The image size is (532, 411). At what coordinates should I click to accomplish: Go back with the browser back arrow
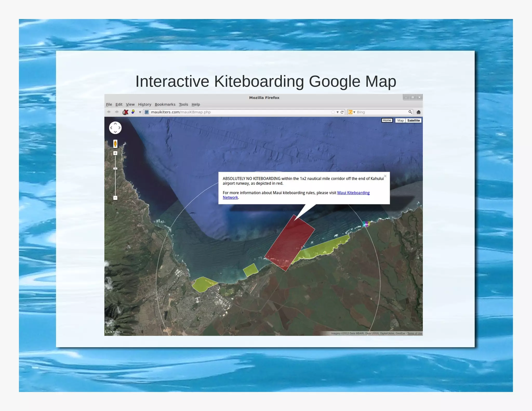[109, 112]
